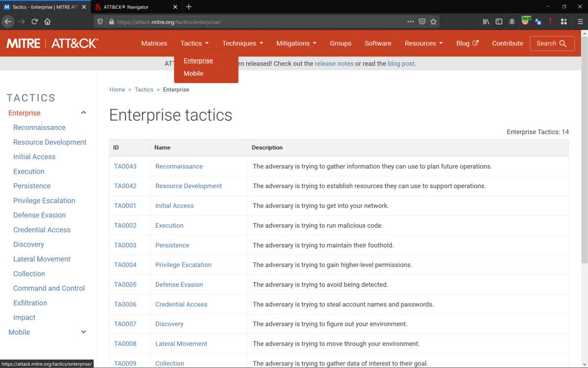Click the Home breadcrumb link

(117, 89)
